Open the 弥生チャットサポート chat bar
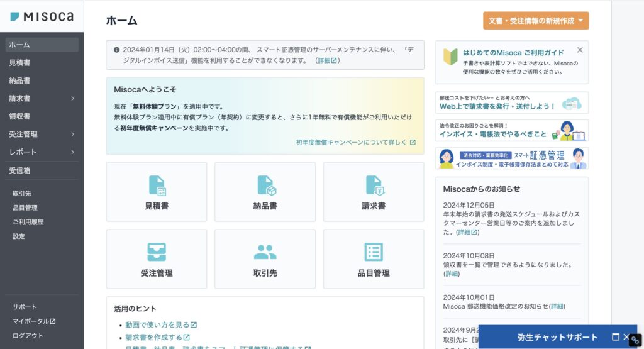644x349 pixels. point(557,337)
